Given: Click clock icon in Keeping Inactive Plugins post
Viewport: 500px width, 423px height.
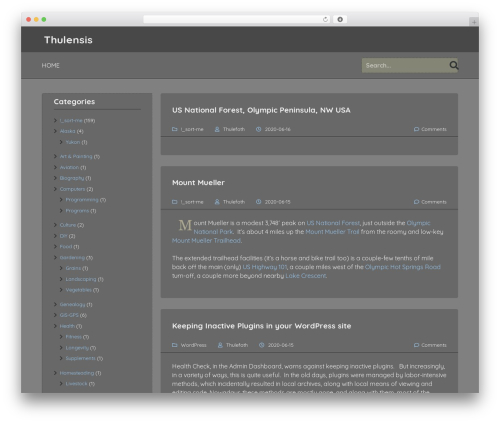Looking at the screenshot, I should point(262,345).
